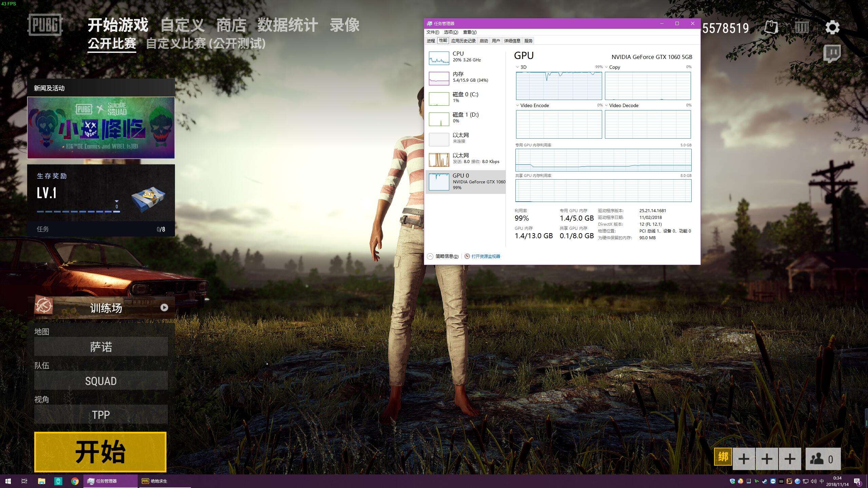Click the yellow 开始 start button
868x488 pixels.
(x=100, y=452)
